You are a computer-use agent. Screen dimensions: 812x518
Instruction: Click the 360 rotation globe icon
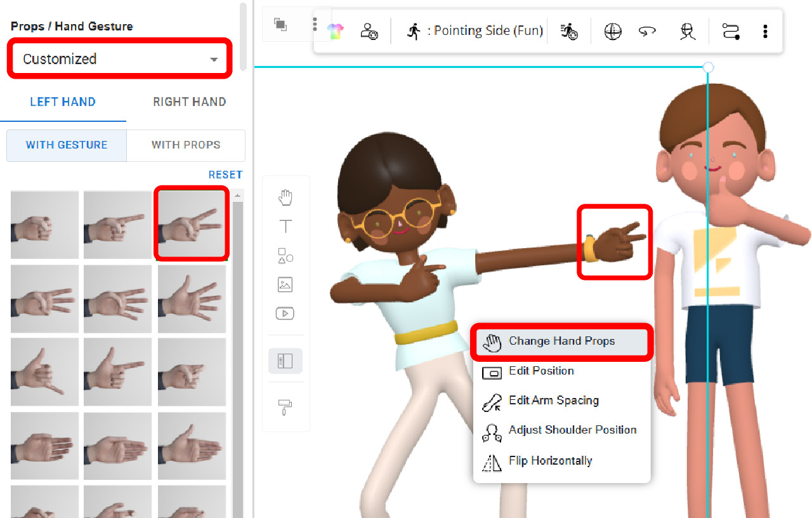(x=612, y=30)
